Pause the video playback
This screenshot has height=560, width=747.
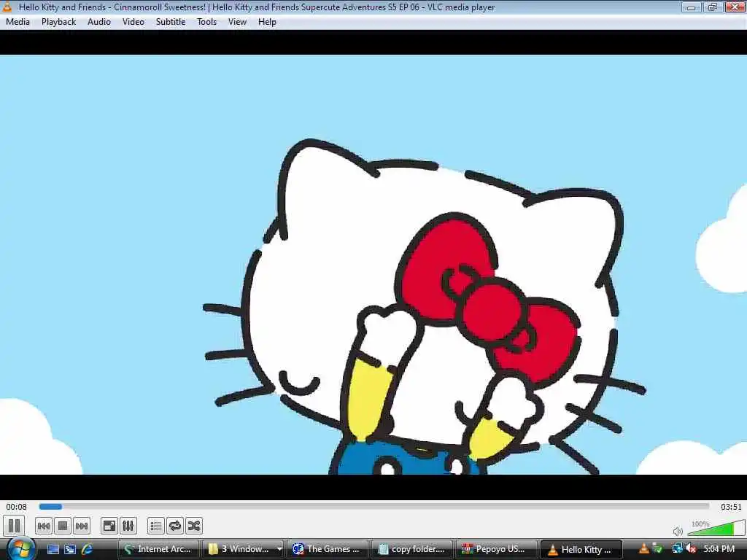(15, 526)
